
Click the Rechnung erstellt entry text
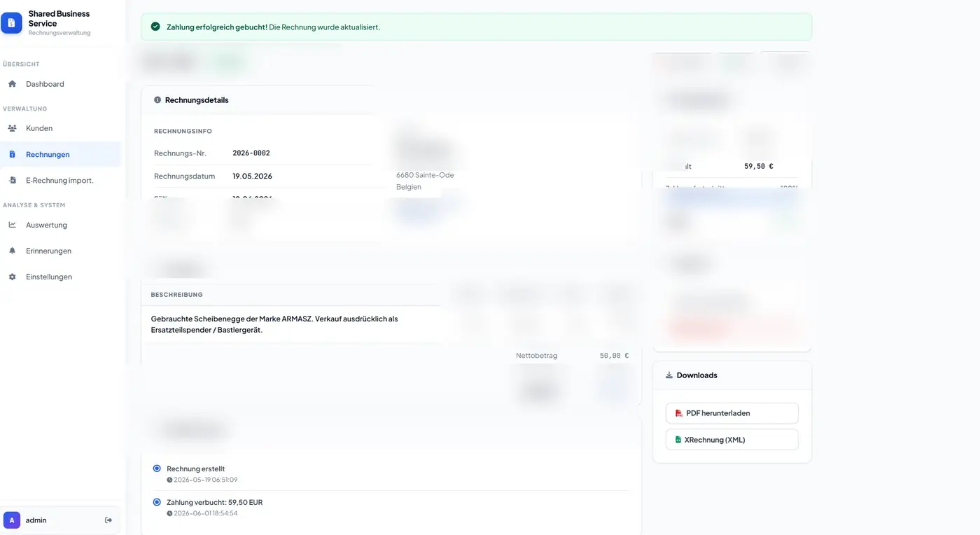click(195, 468)
